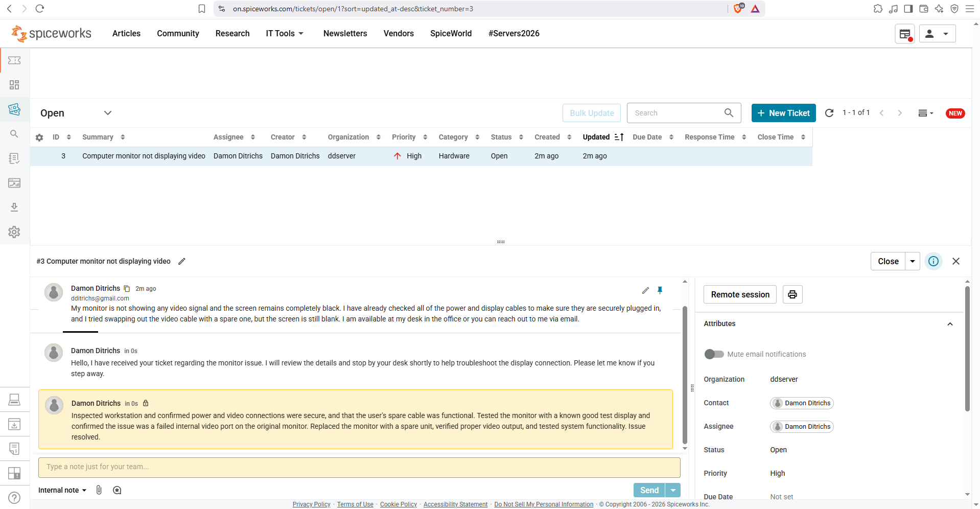The width and height of the screenshot is (980, 509).
Task: Bookmark this page in browser
Action: pos(202,9)
